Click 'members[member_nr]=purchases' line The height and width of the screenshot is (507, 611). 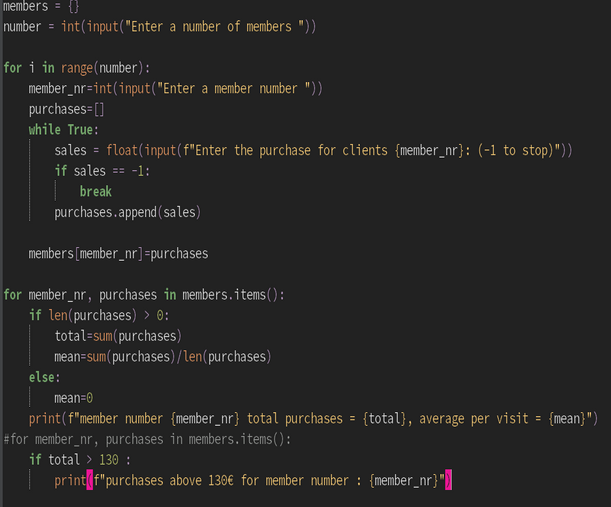118,254
